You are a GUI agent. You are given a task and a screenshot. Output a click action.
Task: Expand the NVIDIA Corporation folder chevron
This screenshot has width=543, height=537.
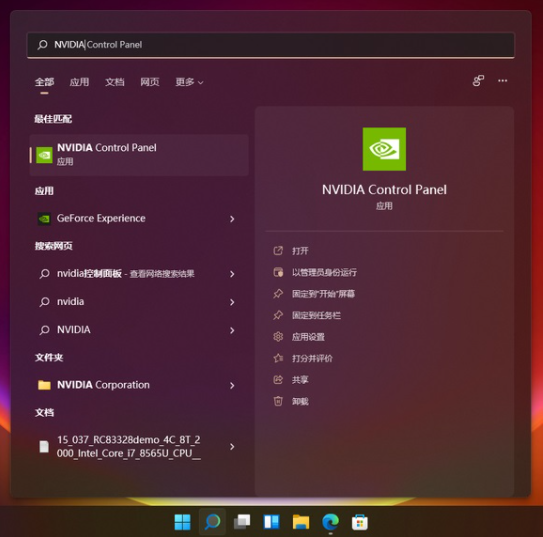point(232,385)
